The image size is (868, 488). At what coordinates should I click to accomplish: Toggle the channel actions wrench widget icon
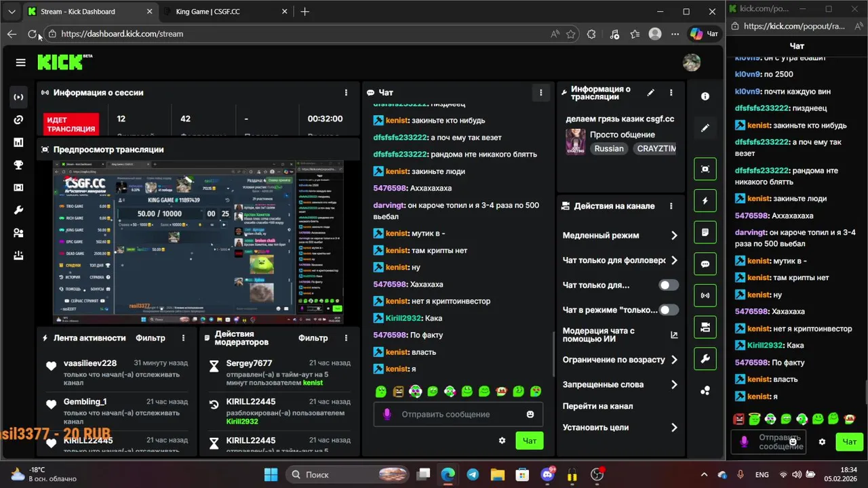[705, 359]
